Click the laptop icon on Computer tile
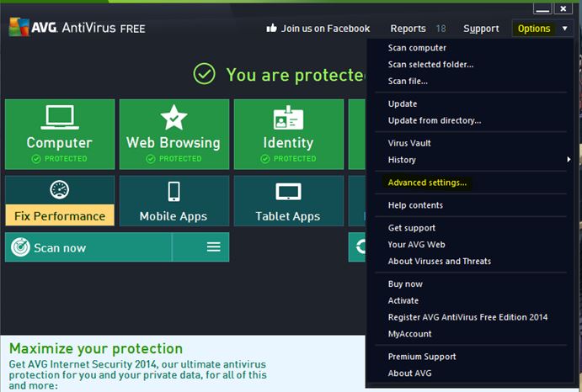The image size is (582, 392). [60, 117]
